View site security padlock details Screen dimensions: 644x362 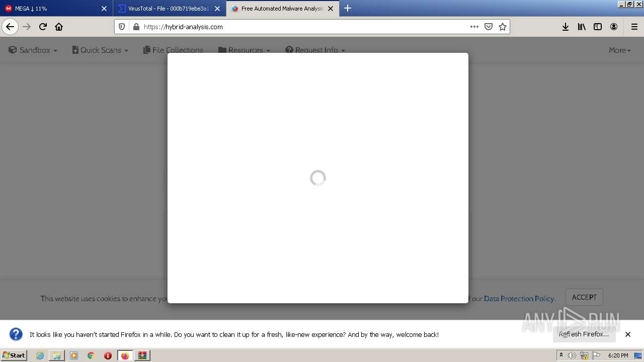click(x=136, y=27)
